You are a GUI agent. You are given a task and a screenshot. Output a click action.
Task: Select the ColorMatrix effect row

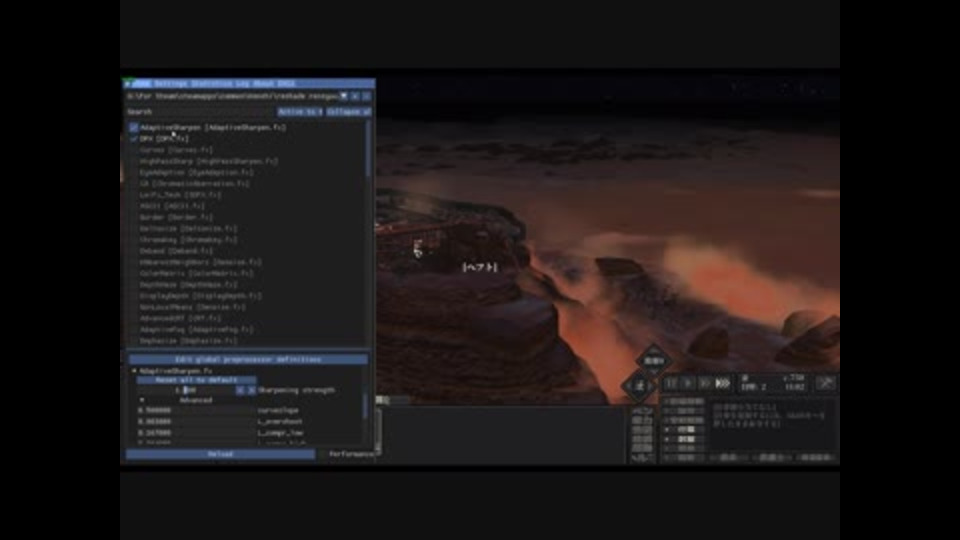coord(197,274)
